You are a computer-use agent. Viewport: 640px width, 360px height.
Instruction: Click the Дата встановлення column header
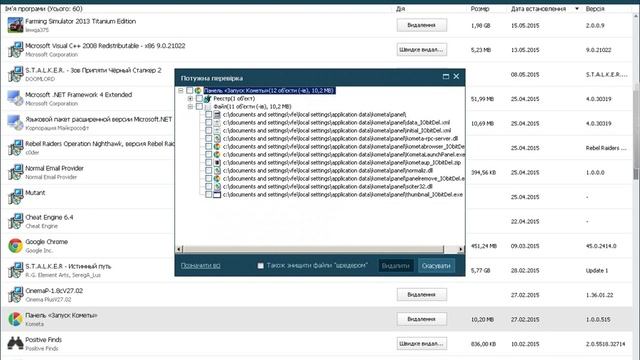coord(538,9)
